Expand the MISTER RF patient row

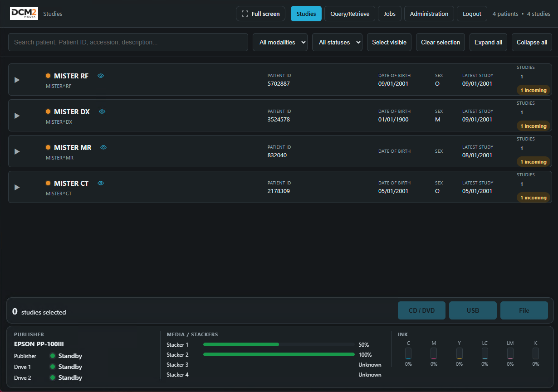click(x=17, y=80)
